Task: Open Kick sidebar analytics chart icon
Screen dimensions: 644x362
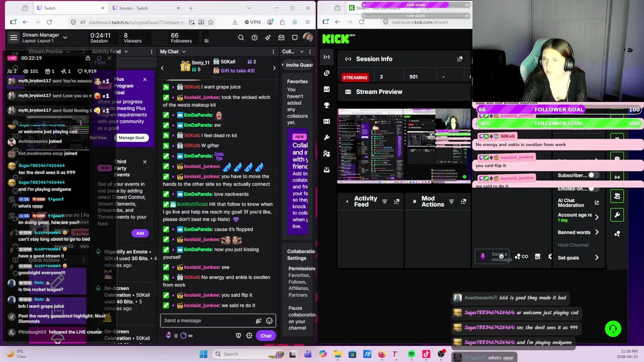Action: click(327, 89)
